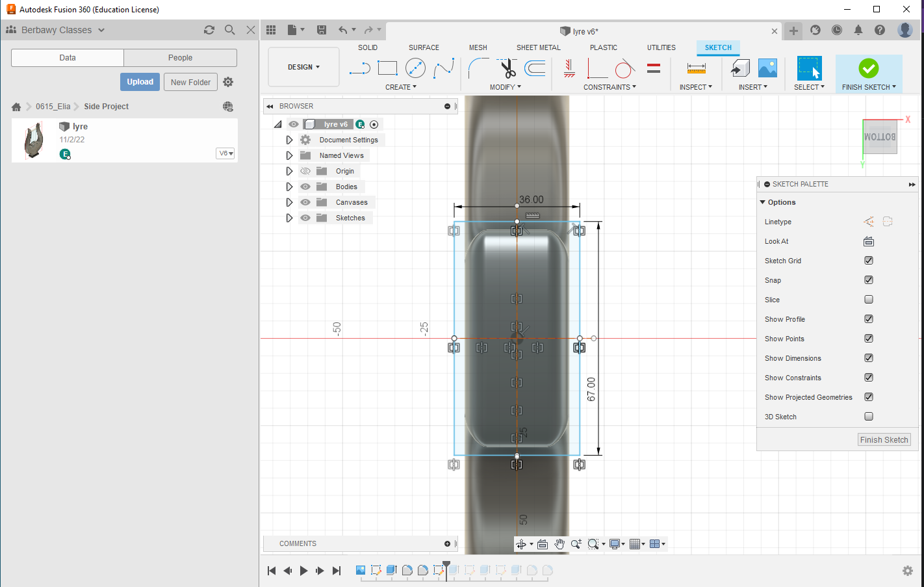Activate the Fillet tool in Modify
The image size is (924, 587).
tap(478, 68)
